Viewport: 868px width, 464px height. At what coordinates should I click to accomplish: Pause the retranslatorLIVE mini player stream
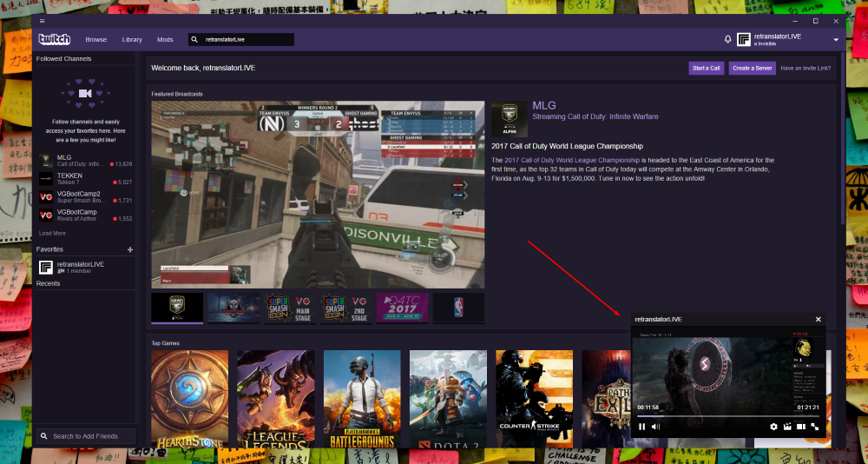pyautogui.click(x=642, y=427)
